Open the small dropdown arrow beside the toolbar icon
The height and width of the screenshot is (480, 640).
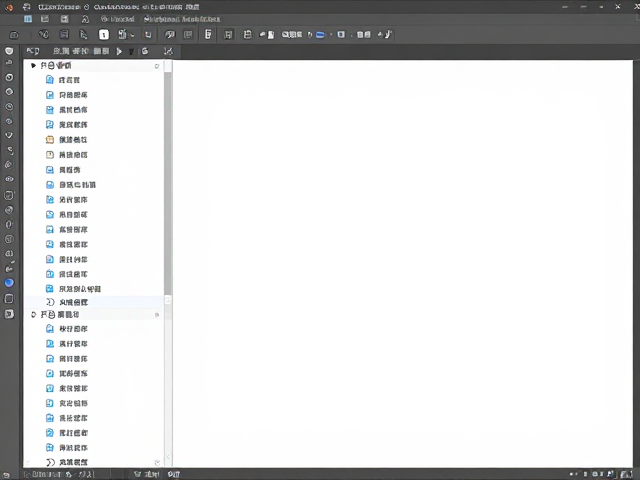pos(132,36)
